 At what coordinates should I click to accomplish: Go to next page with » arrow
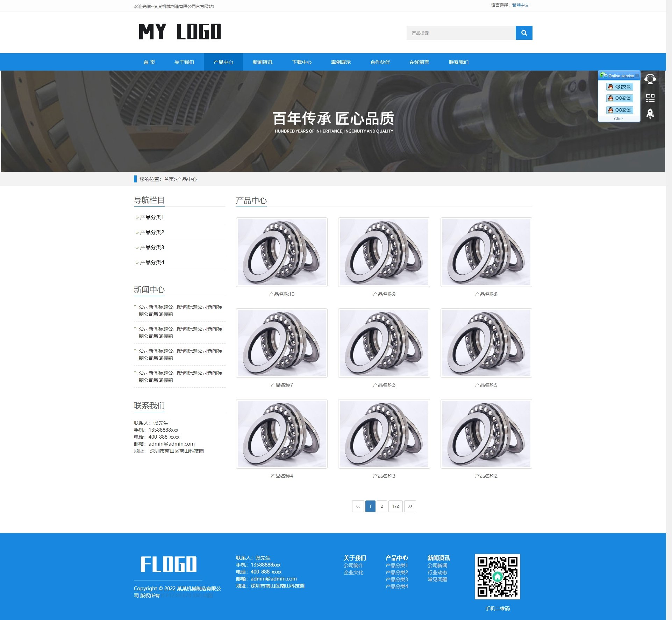pos(410,506)
